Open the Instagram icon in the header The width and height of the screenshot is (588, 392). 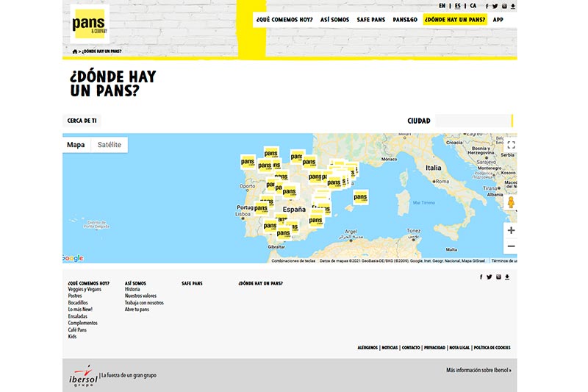pyautogui.click(x=504, y=6)
